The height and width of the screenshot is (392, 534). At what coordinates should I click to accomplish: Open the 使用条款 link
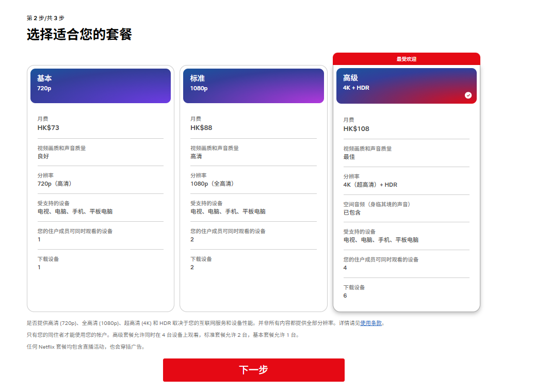pos(371,323)
